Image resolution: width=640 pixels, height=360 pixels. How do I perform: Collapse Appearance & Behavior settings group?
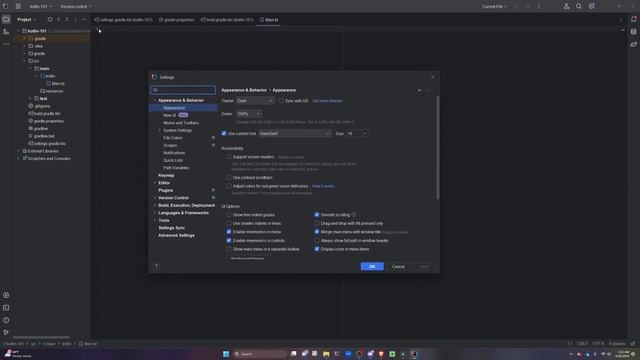155,100
